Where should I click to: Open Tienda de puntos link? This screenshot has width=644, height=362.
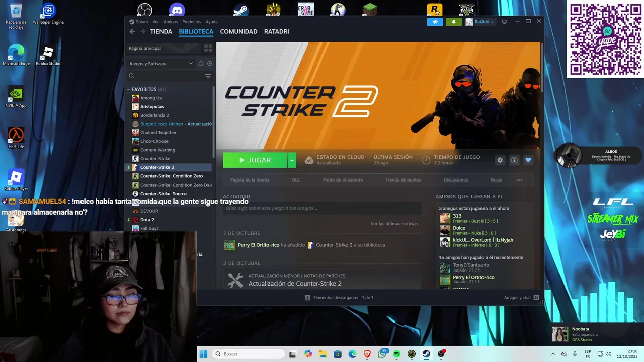click(404, 179)
